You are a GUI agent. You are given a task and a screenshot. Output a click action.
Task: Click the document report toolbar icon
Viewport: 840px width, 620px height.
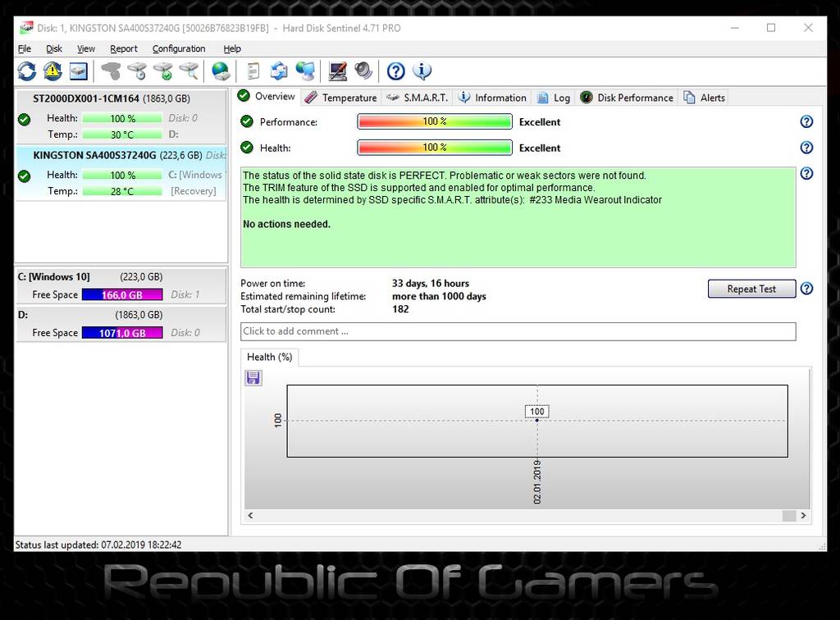pyautogui.click(x=253, y=71)
